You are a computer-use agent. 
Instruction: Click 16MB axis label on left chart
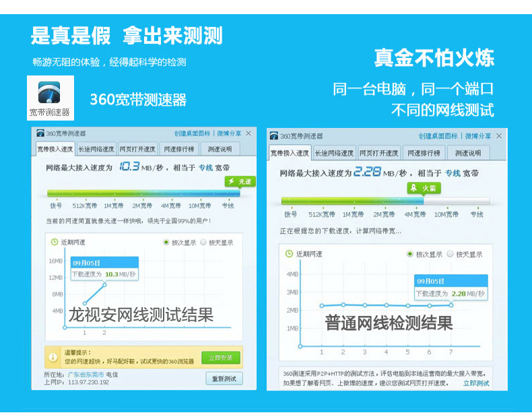[x=56, y=261]
